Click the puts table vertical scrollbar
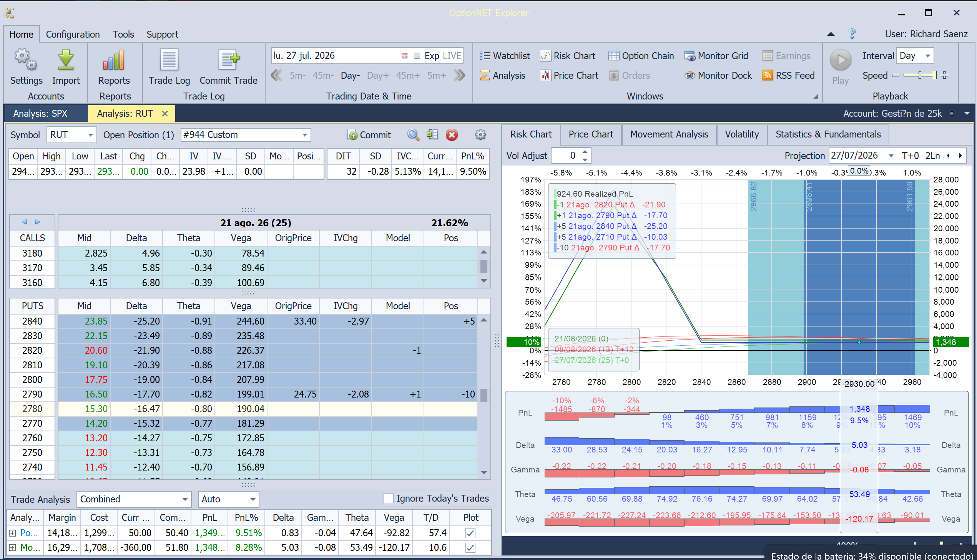This screenshot has height=560, width=977. (484, 396)
